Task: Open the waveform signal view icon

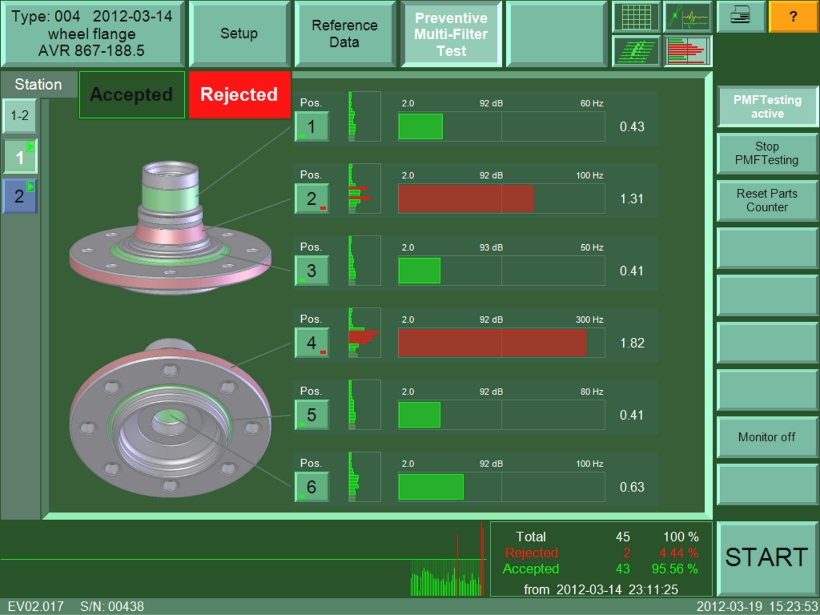Action: 688,17
